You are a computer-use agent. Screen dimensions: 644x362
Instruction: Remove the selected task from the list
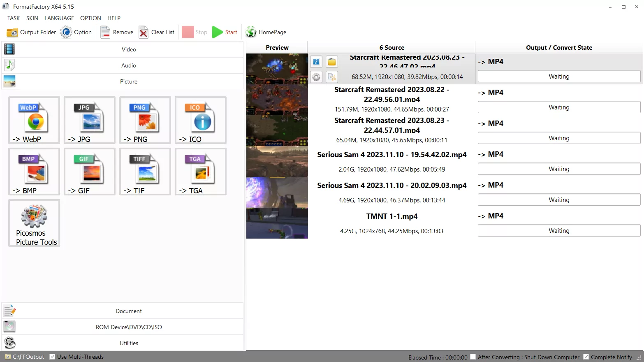click(117, 32)
